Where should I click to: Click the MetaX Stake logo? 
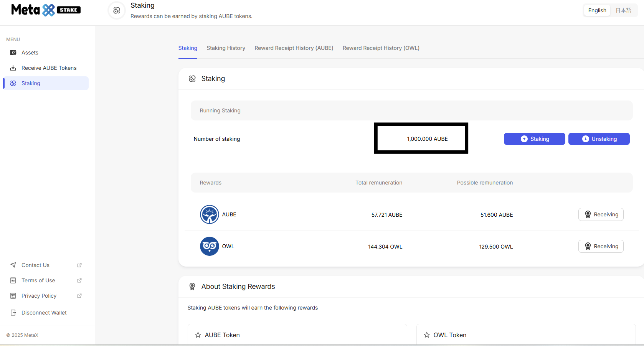[46, 10]
